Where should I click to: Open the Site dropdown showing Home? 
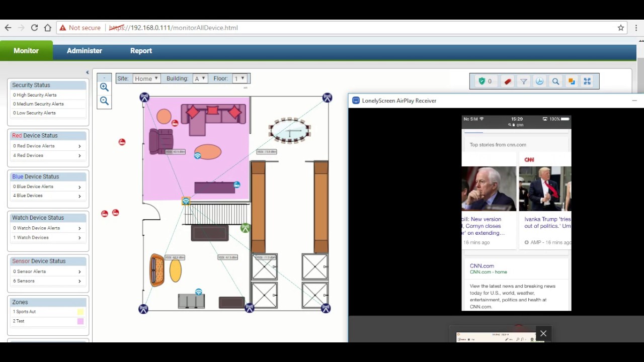pyautogui.click(x=146, y=78)
